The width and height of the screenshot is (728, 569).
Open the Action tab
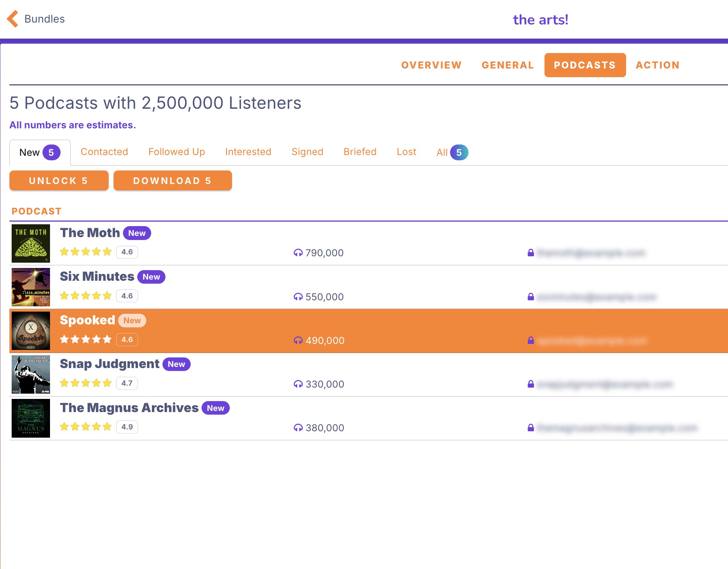click(x=658, y=65)
